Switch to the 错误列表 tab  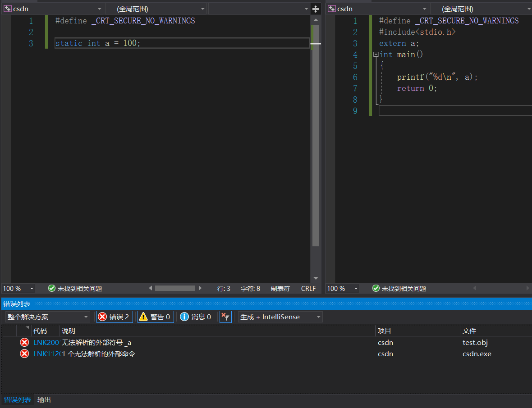(17, 400)
